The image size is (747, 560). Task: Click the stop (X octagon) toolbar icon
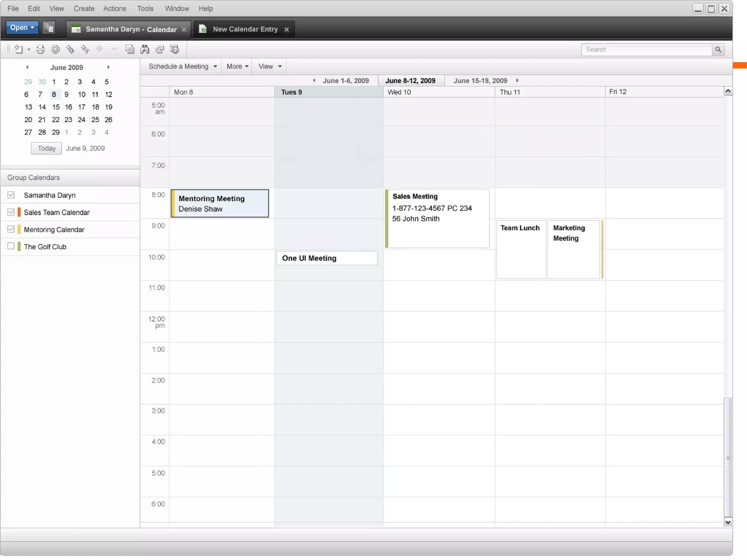tap(55, 49)
